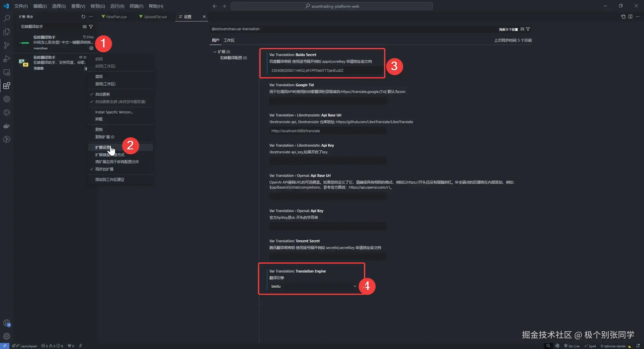The width and height of the screenshot is (644, 349).
Task: Click the assettrading-platform-web command center
Action: coord(331,6)
